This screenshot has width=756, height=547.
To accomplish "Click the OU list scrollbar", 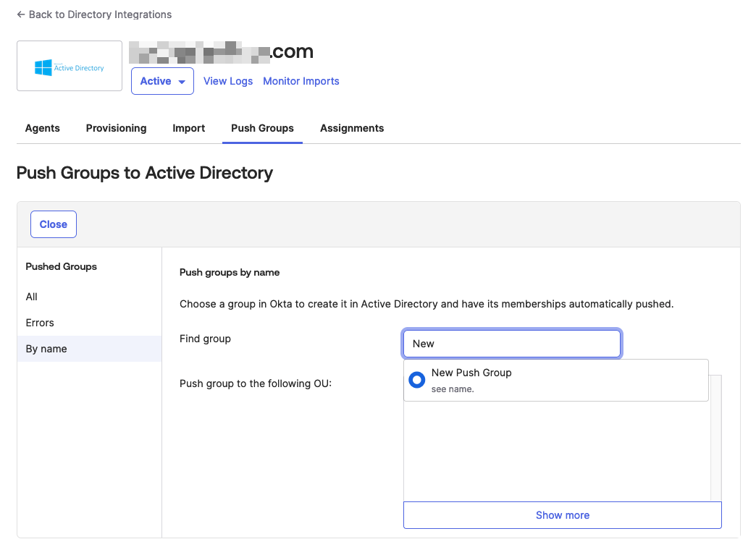I will tap(716, 438).
